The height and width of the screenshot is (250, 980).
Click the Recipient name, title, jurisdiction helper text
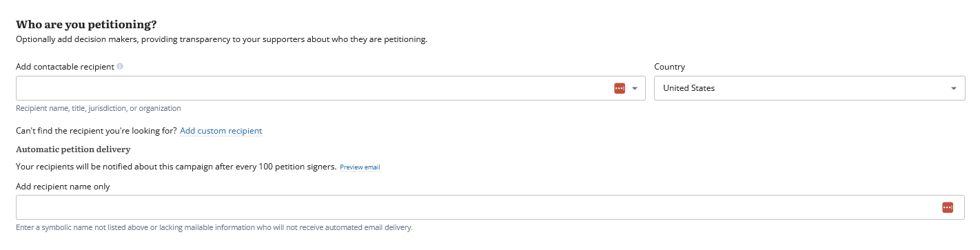click(x=99, y=108)
